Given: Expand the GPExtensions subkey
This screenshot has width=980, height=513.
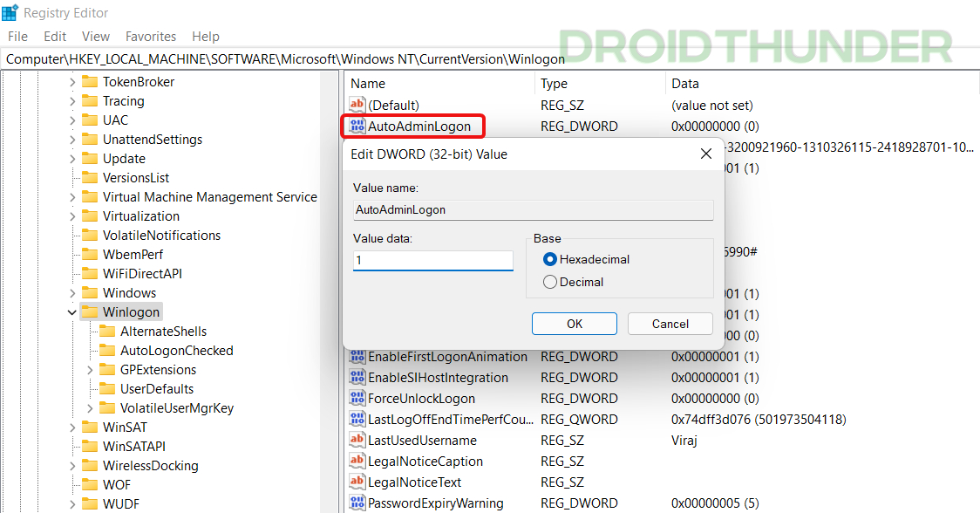Looking at the screenshot, I should pyautogui.click(x=90, y=370).
